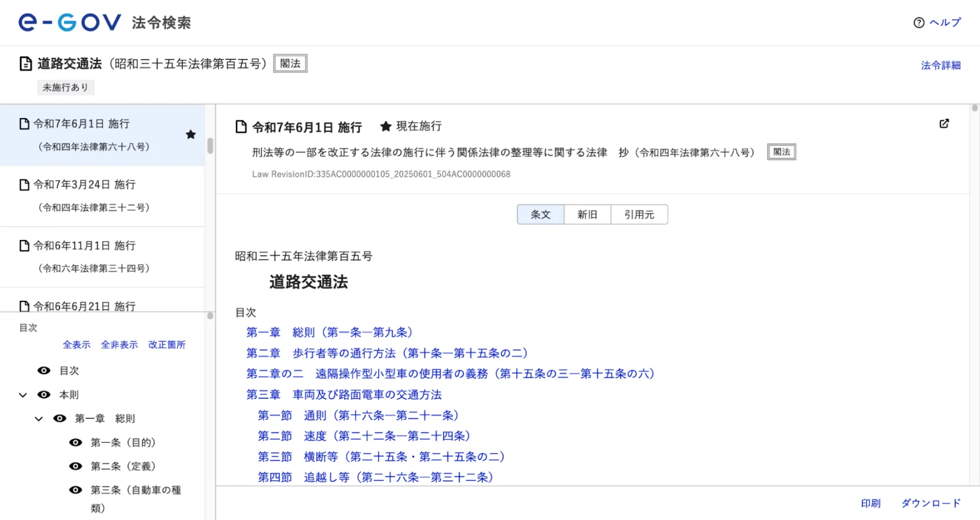This screenshot has height=520, width=980.
Task: Switch to the 新旧 comparison tab
Action: pyautogui.click(x=587, y=214)
